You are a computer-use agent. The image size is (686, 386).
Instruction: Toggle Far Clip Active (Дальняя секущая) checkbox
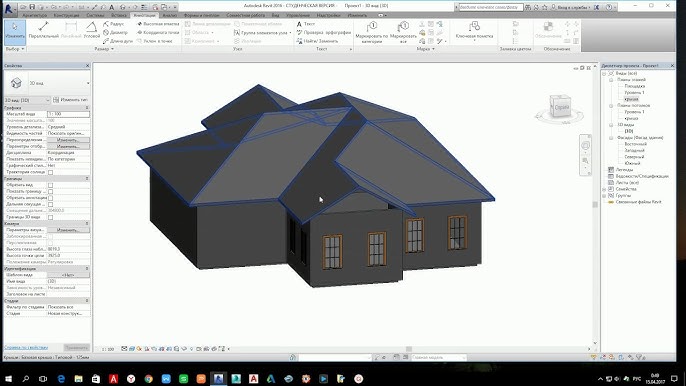50,204
